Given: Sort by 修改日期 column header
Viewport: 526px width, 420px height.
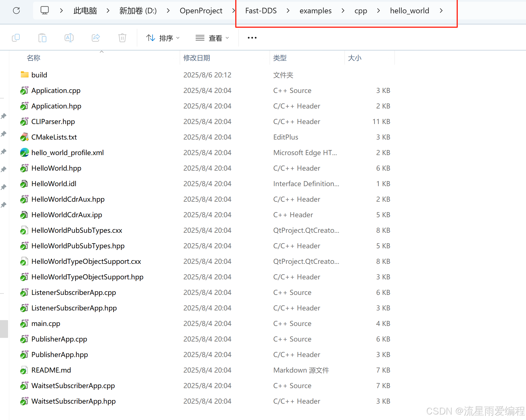Looking at the screenshot, I should click(x=197, y=58).
